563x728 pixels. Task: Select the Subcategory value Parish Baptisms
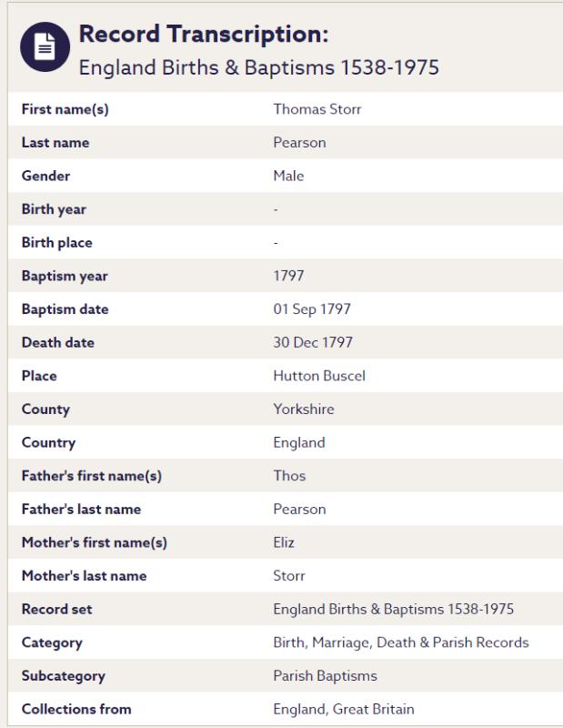[x=325, y=676]
